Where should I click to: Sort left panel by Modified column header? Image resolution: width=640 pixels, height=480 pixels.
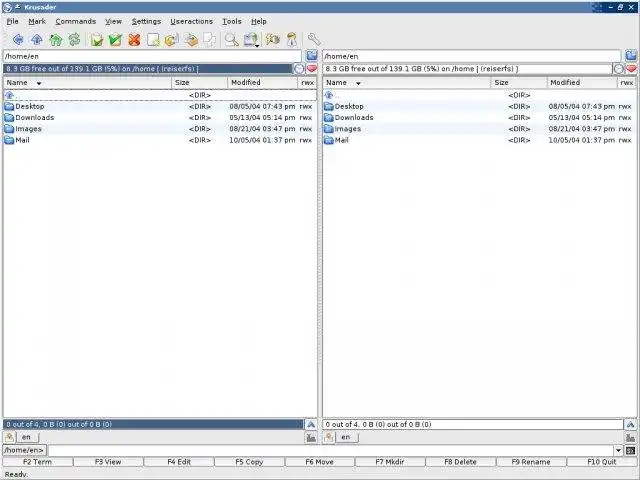[262, 83]
